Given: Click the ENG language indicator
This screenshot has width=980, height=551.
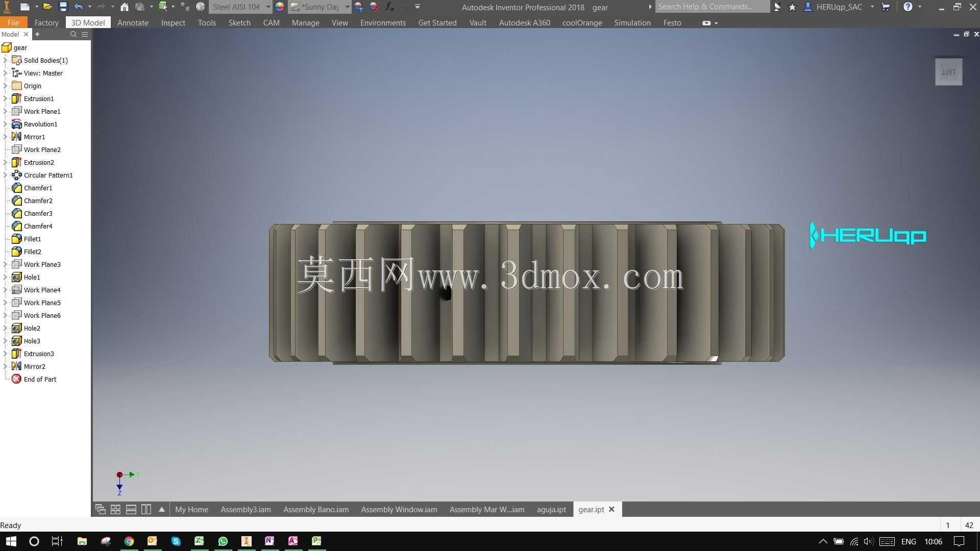Looking at the screenshot, I should (909, 541).
